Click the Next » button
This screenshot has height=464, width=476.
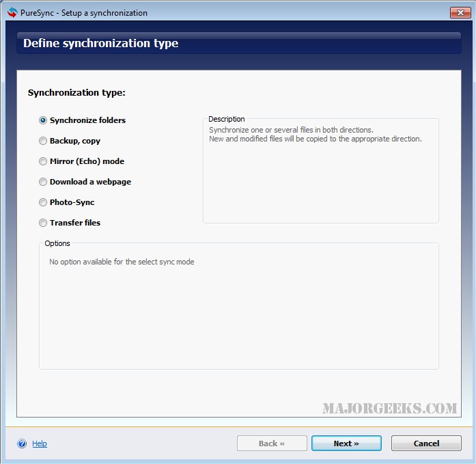click(346, 443)
